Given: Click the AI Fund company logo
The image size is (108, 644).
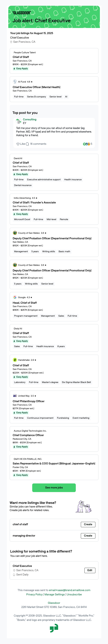Looking at the screenshot, I should pos(15,82).
